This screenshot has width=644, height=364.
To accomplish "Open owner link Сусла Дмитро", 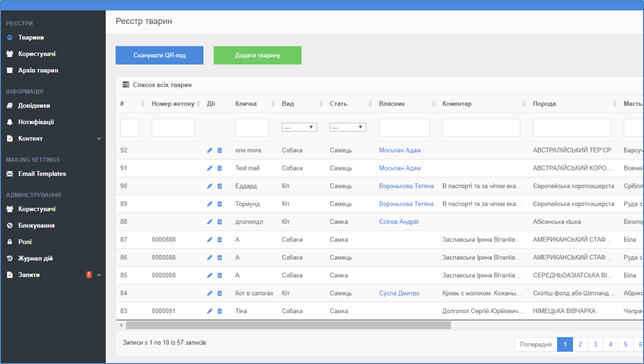I will [399, 293].
